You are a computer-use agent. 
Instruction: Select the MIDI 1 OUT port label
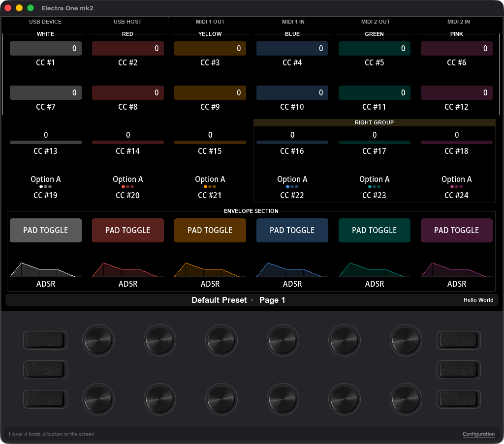point(210,22)
